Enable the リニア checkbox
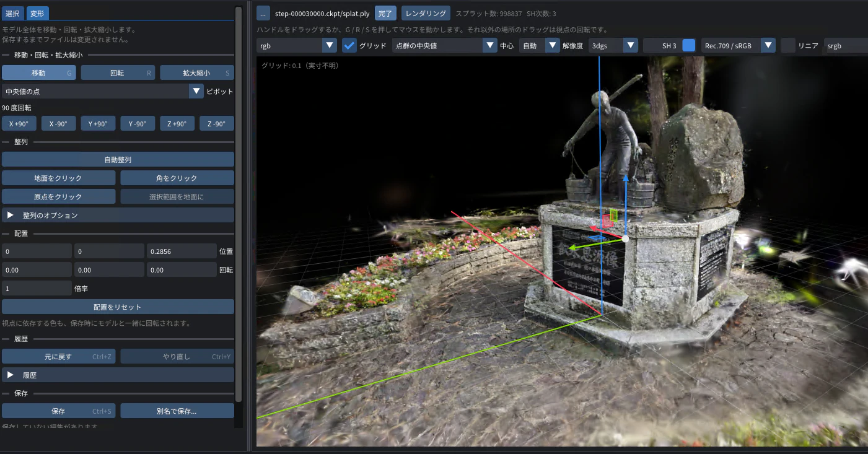 pos(788,45)
